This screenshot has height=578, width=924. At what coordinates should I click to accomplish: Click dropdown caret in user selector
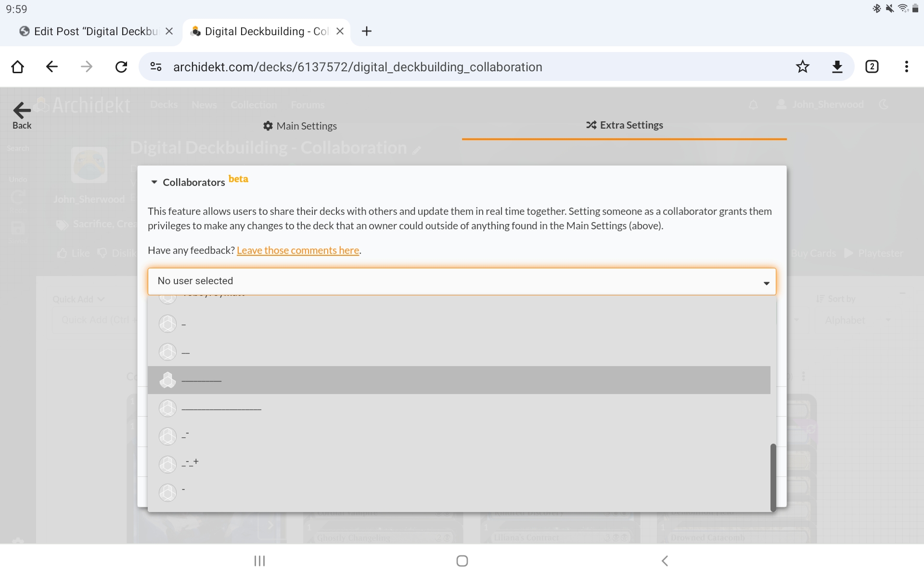tap(766, 283)
